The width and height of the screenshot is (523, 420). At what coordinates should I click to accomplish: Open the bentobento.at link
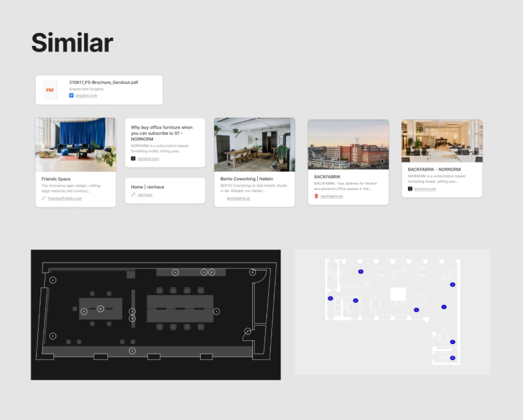click(238, 198)
